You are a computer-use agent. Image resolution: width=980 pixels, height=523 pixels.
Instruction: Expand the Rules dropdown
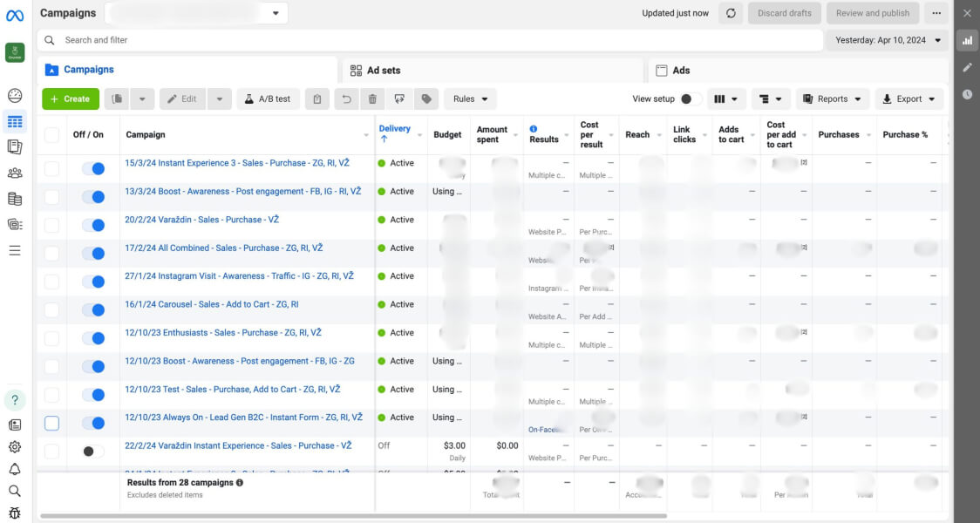click(x=471, y=98)
